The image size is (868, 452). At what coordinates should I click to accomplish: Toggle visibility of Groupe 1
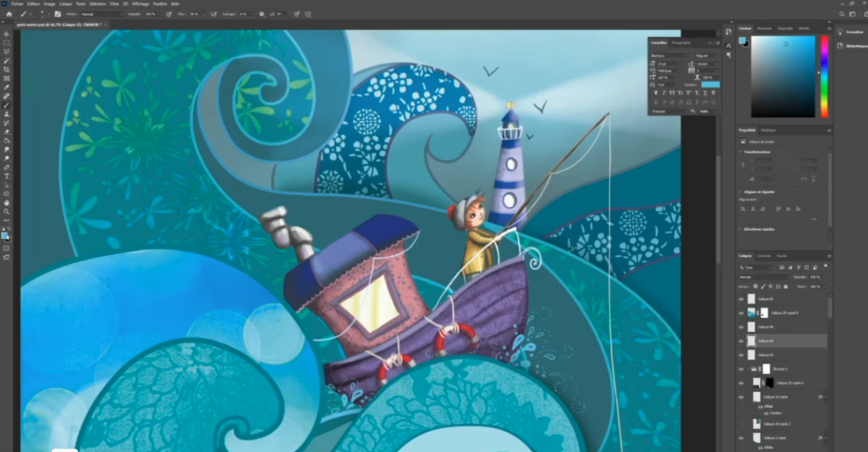741,368
